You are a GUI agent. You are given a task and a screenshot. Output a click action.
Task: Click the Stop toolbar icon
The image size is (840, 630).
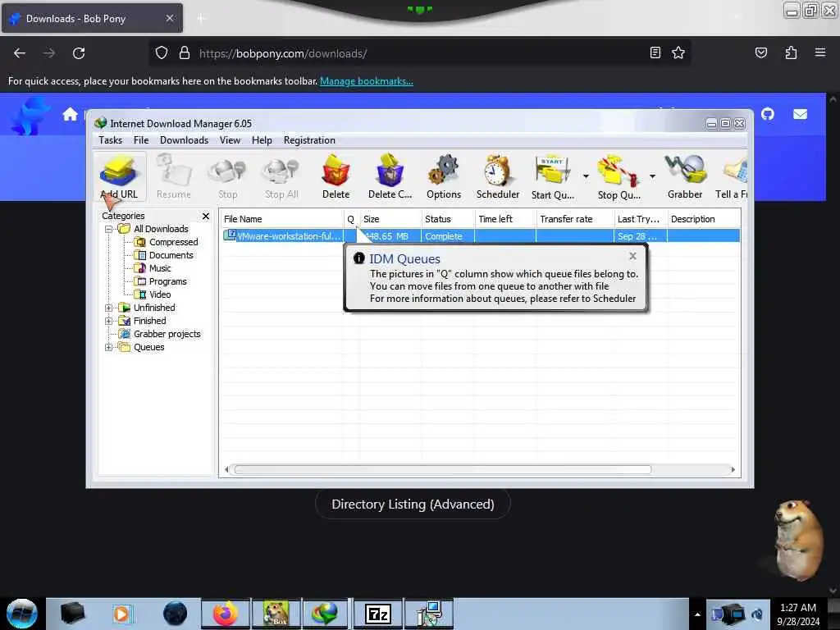click(227, 176)
